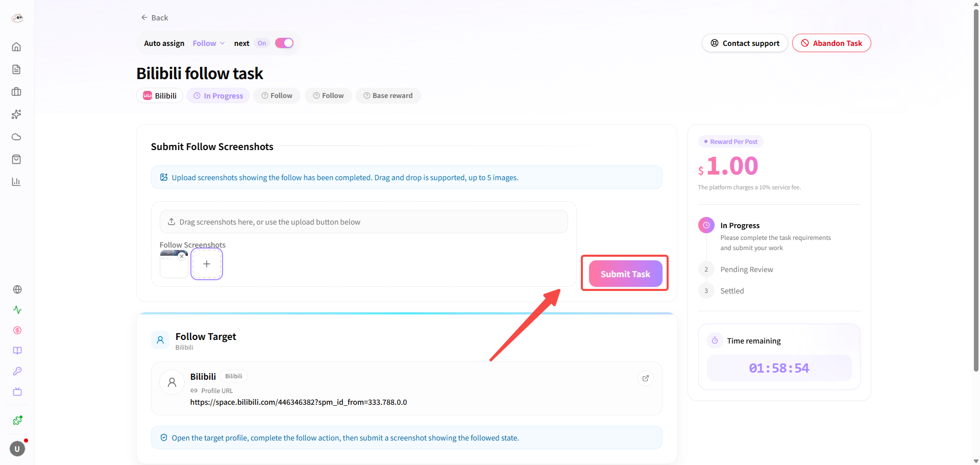Toggle the next auto assign switch
Viewport: 980px width, 465px height.
(x=284, y=43)
